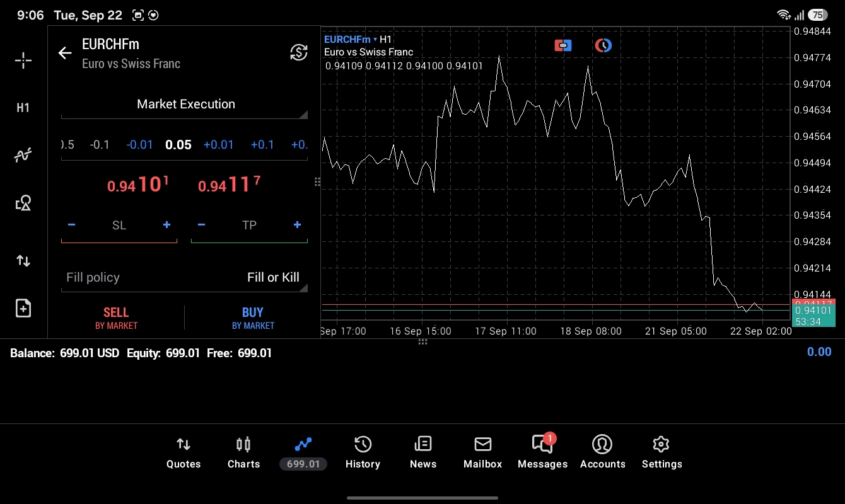This screenshot has width=845, height=504.
Task: Open the Settings tab
Action: click(x=661, y=454)
